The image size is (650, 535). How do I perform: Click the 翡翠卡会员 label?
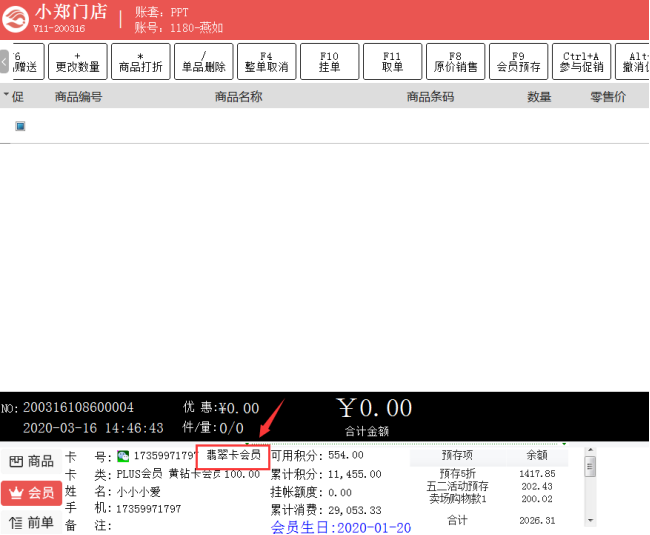[x=233, y=455]
